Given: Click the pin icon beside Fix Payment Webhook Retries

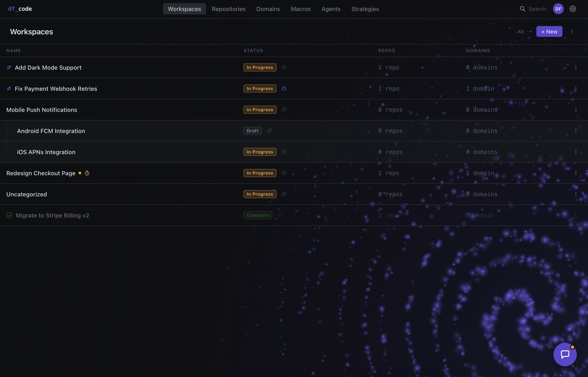Looking at the screenshot, I should [9, 88].
